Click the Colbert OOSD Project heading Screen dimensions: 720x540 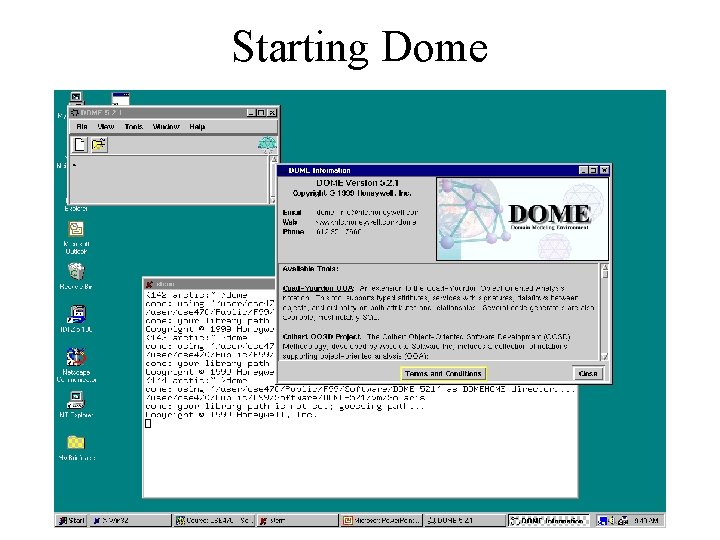[x=322, y=337]
